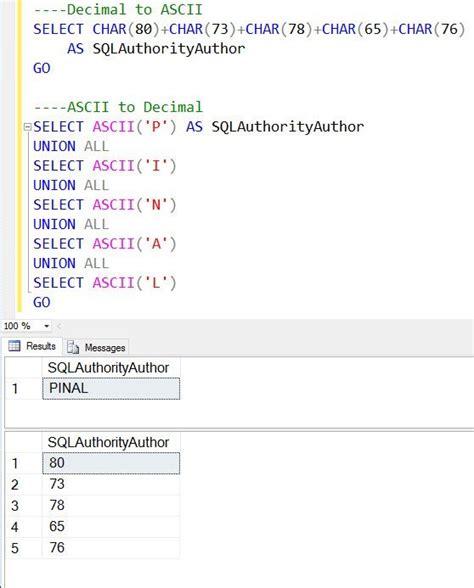Select the cell with value 80
This screenshot has height=588, width=474.
(111, 463)
